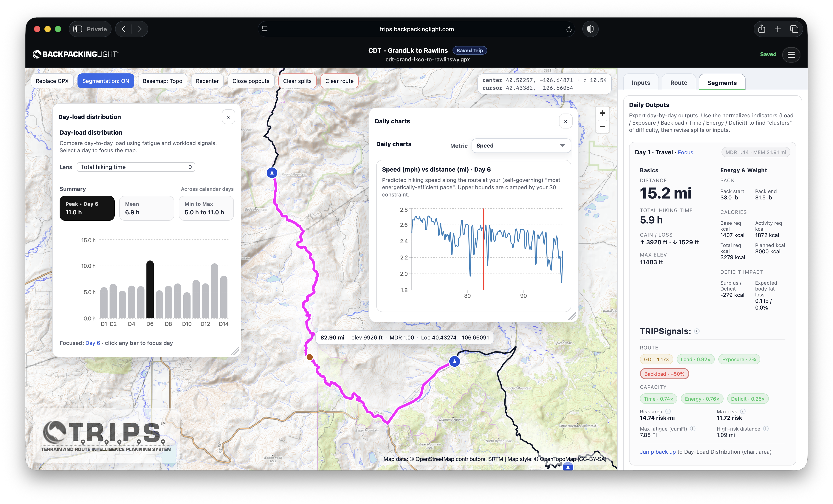Click the Load 0.92× signal chip
Image resolution: width=833 pixels, height=504 pixels.
pos(695,359)
